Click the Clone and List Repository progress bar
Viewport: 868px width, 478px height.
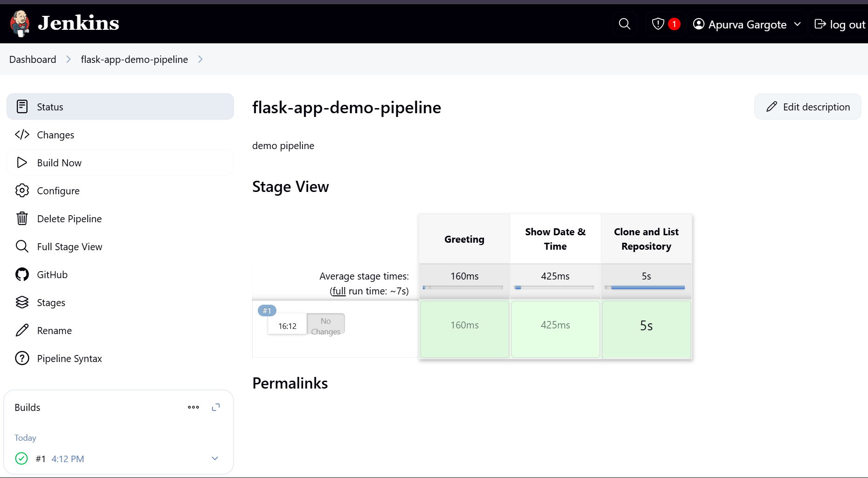645,287
